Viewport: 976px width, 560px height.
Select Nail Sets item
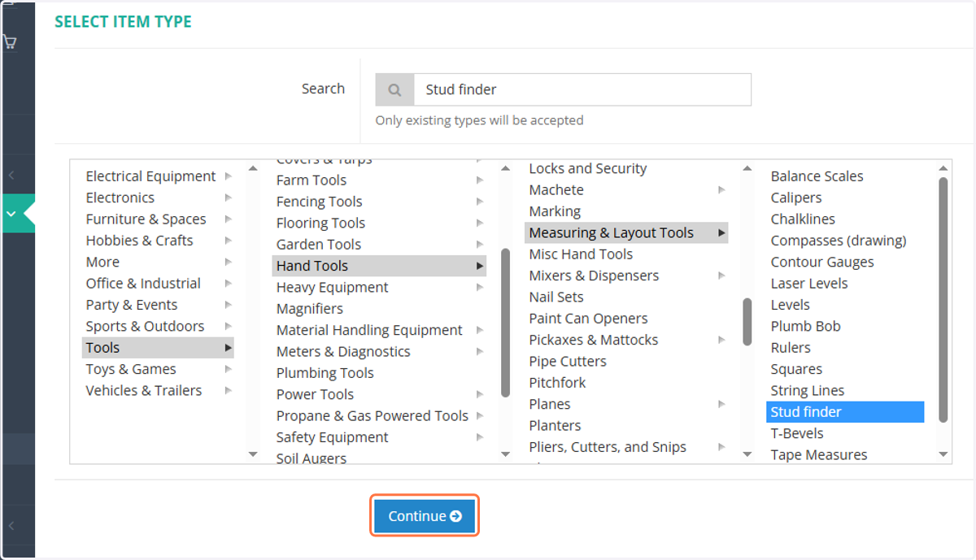pos(556,297)
